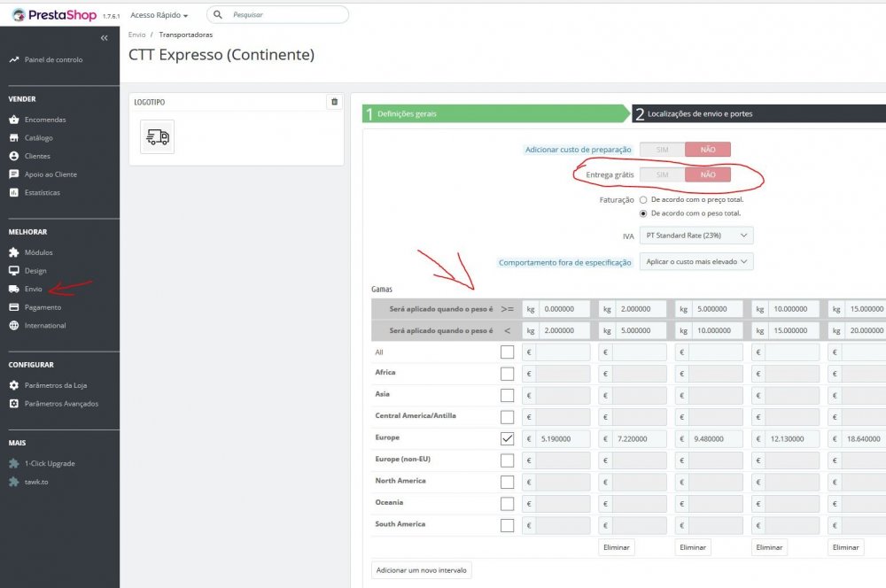The height and width of the screenshot is (588, 886).
Task: Go to step 1 Definições gerais
Action: [x=495, y=113]
